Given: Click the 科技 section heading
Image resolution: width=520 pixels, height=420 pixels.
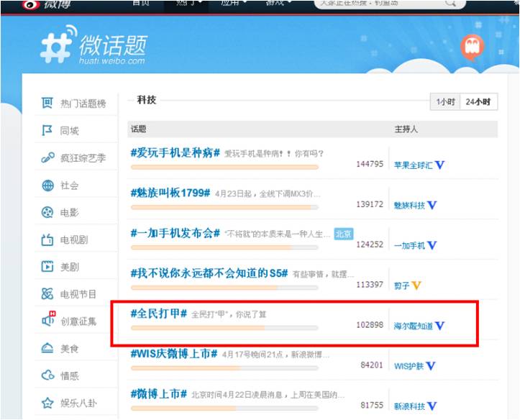Looking at the screenshot, I should point(146,99).
